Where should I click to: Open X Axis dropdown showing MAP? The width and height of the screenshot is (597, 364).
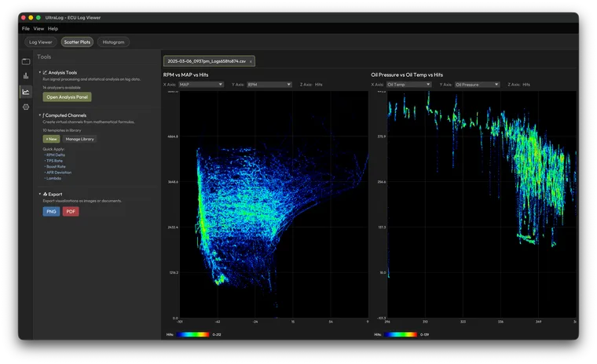(201, 85)
